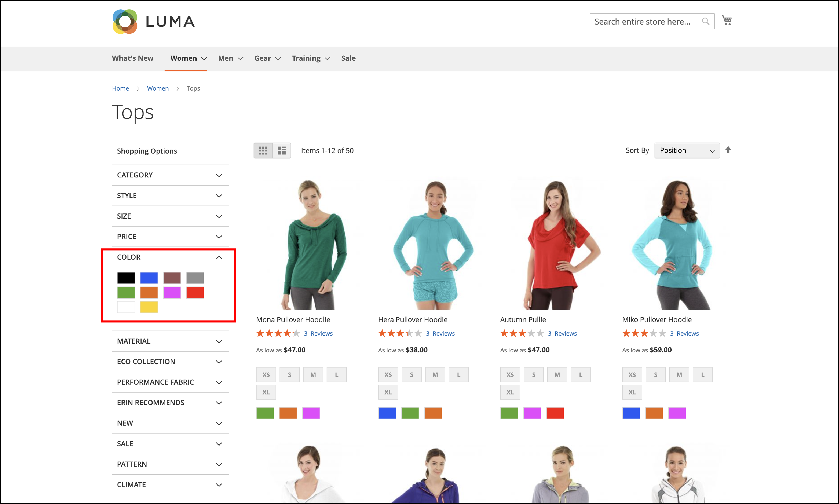
Task: Open Miko Pullover Hoodie product link
Action: point(657,320)
